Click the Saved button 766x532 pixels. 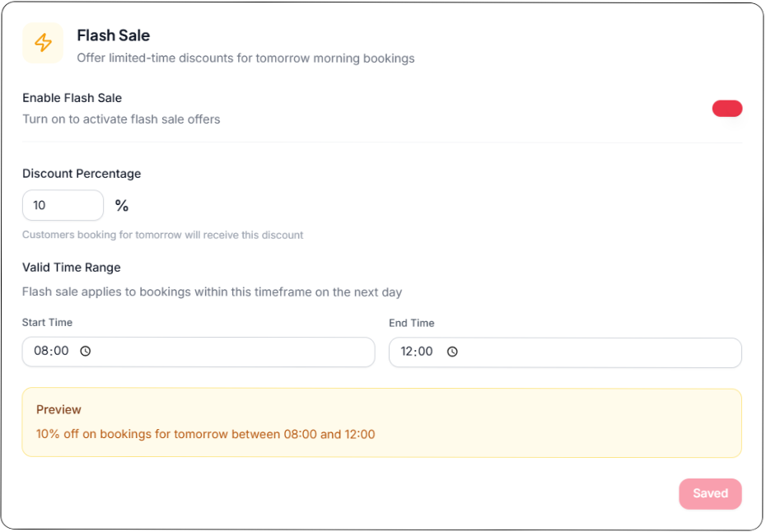pyautogui.click(x=710, y=494)
